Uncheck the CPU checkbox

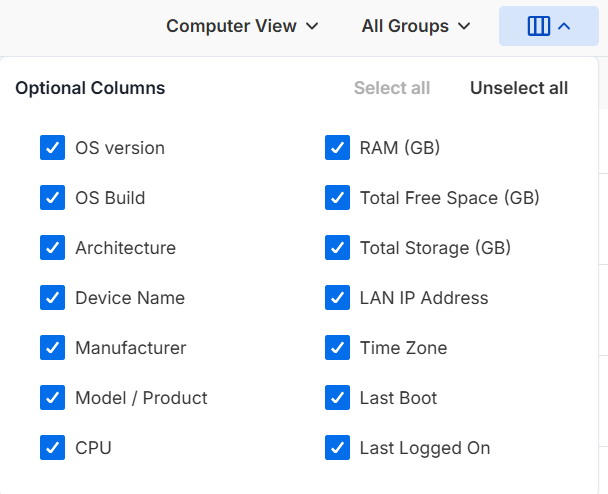[52, 447]
